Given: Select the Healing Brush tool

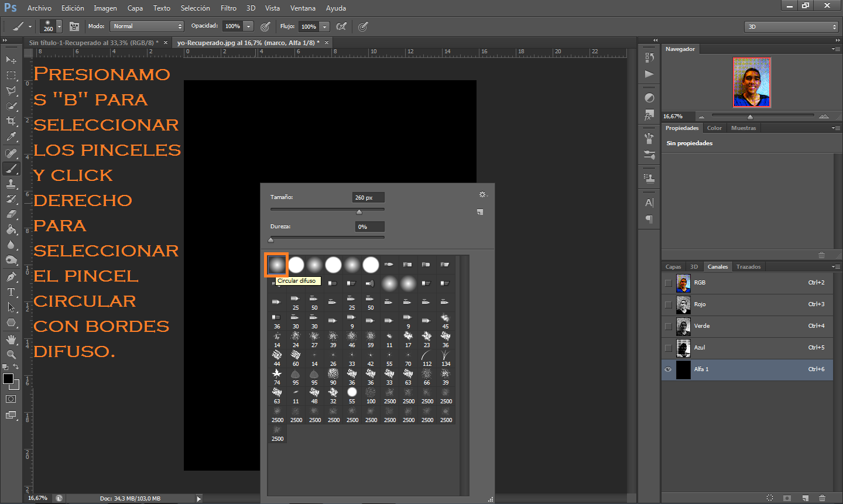Looking at the screenshot, I should [11, 153].
